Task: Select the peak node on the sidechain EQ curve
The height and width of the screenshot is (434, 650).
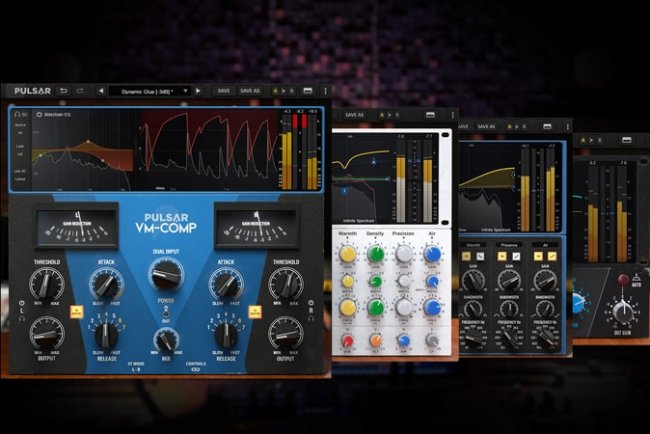Action: [88, 142]
